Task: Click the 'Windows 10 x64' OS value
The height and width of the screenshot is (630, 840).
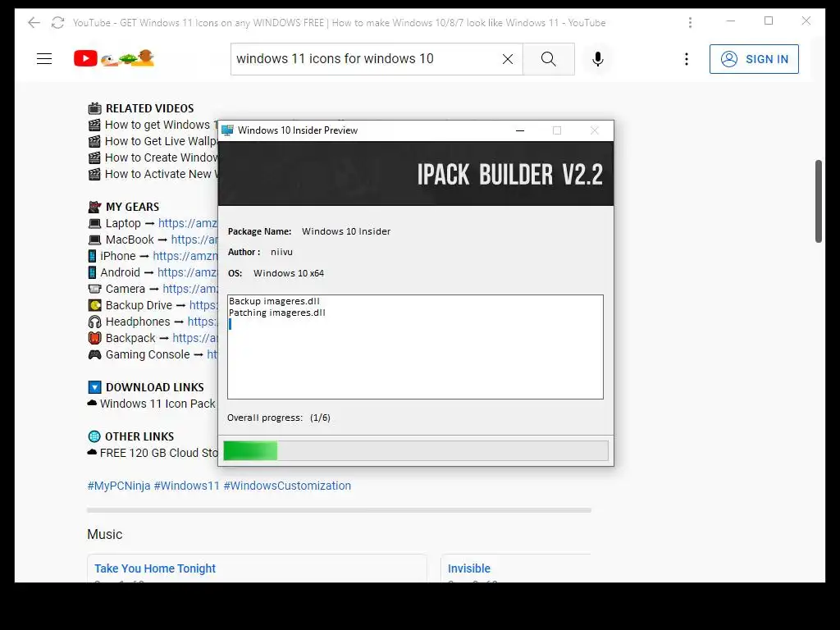Action: (x=289, y=273)
